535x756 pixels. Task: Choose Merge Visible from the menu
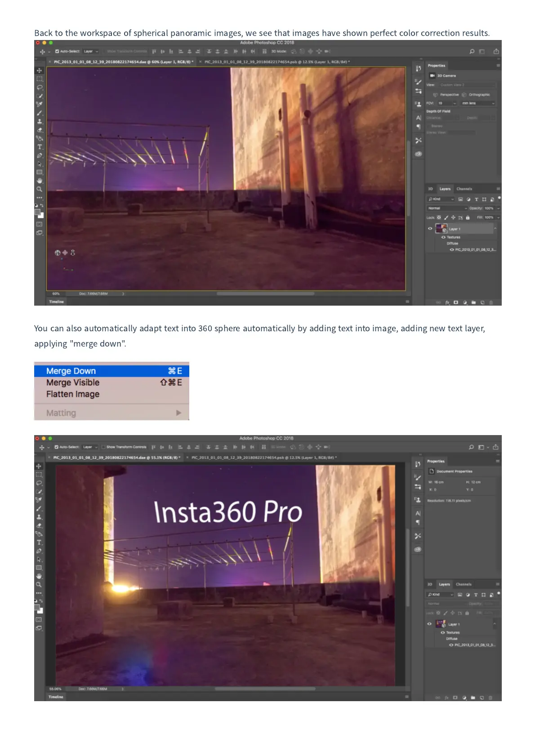coord(111,382)
